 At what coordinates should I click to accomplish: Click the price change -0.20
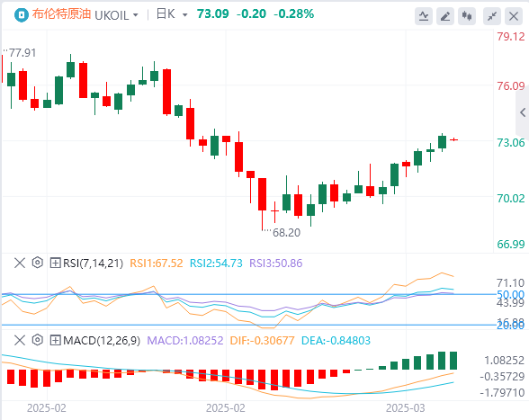pos(251,13)
